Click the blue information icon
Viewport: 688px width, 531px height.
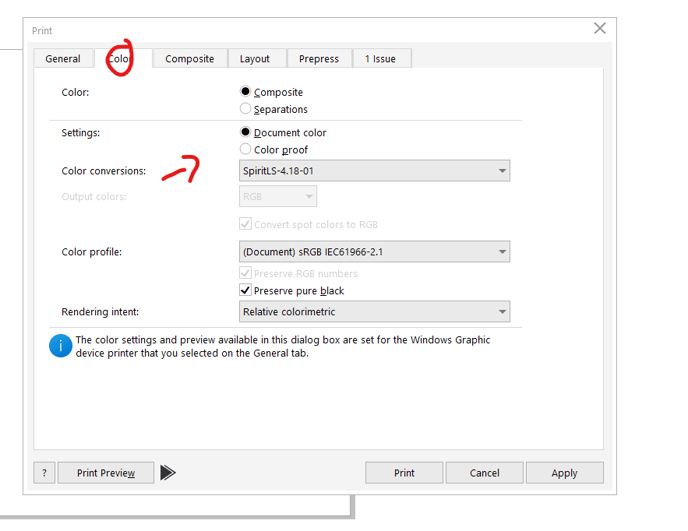(x=61, y=346)
